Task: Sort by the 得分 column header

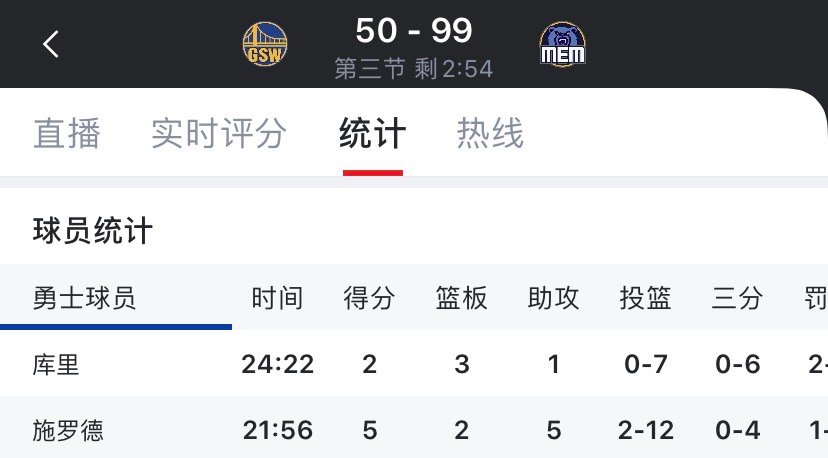Action: click(369, 298)
